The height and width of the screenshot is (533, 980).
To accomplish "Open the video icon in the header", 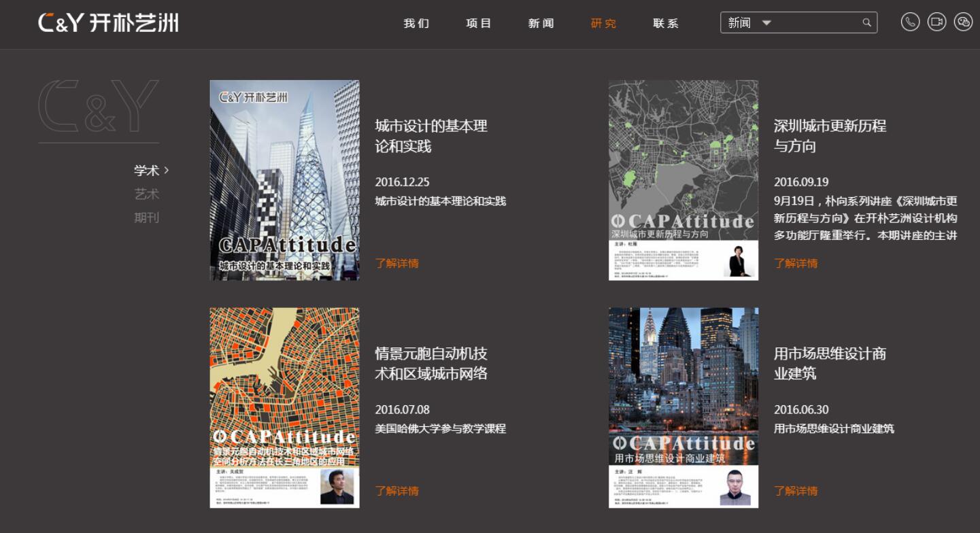I will [936, 22].
